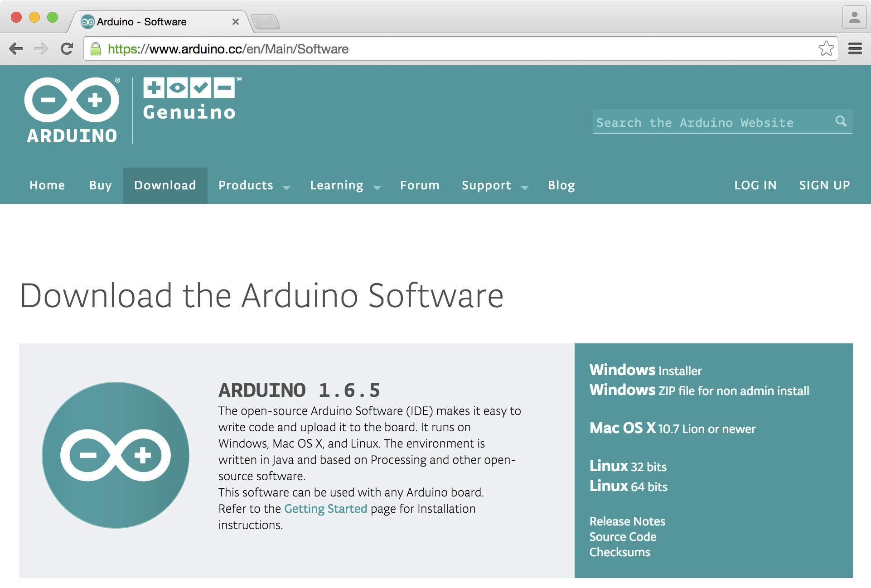Click the browser back arrow
Viewport: 871px width, 588px height.
16,49
